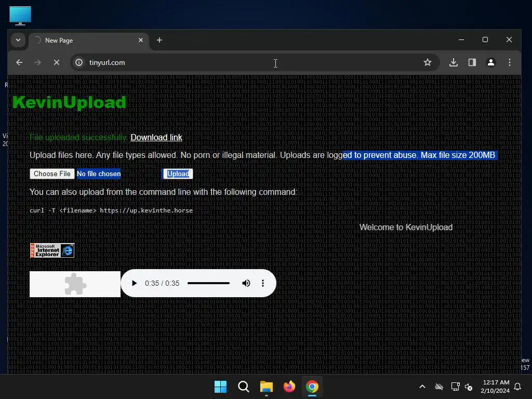Select the New Page tab
532x399 pixels.
click(x=89, y=41)
